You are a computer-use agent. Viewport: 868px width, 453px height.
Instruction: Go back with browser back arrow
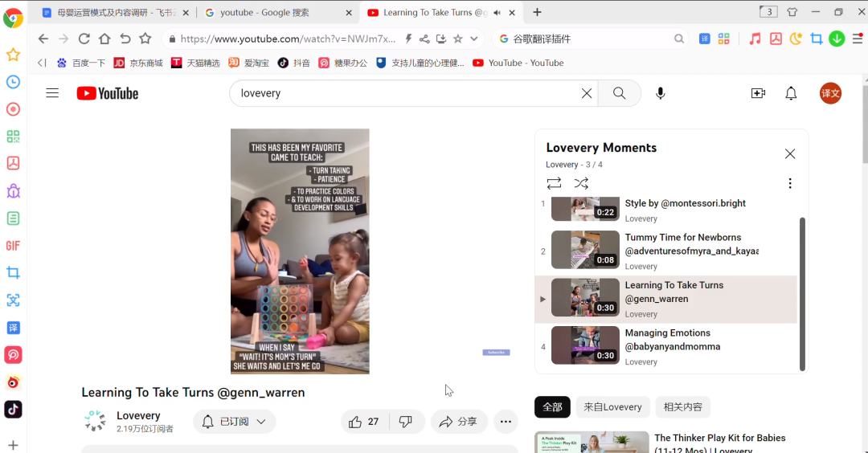43,39
